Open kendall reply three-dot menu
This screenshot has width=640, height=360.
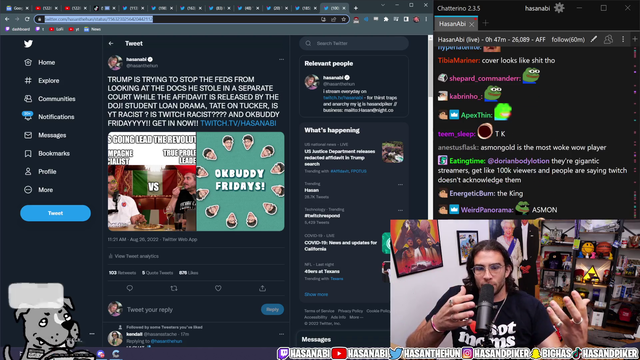tap(281, 334)
